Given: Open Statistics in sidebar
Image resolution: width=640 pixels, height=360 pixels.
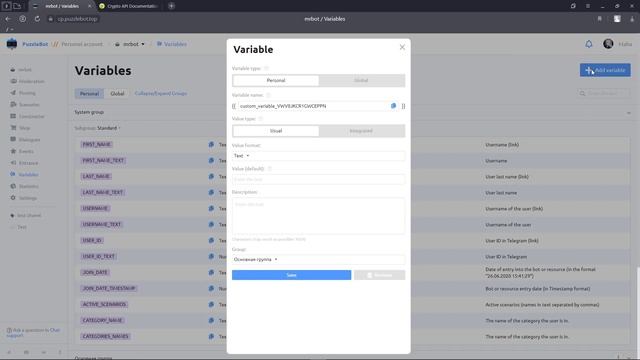Looking at the screenshot, I should (x=24, y=186).
